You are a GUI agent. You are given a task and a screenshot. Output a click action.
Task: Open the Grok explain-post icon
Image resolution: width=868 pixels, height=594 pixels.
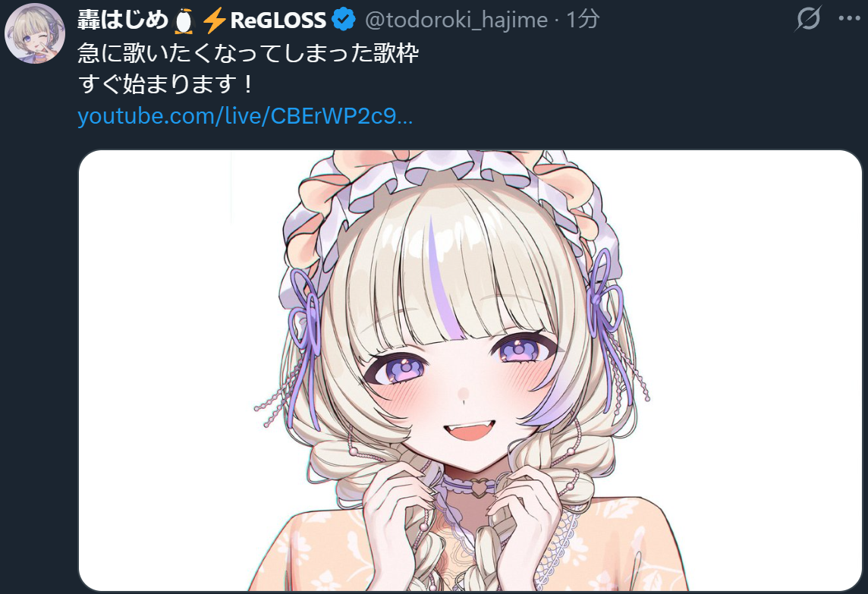pyautogui.click(x=807, y=20)
